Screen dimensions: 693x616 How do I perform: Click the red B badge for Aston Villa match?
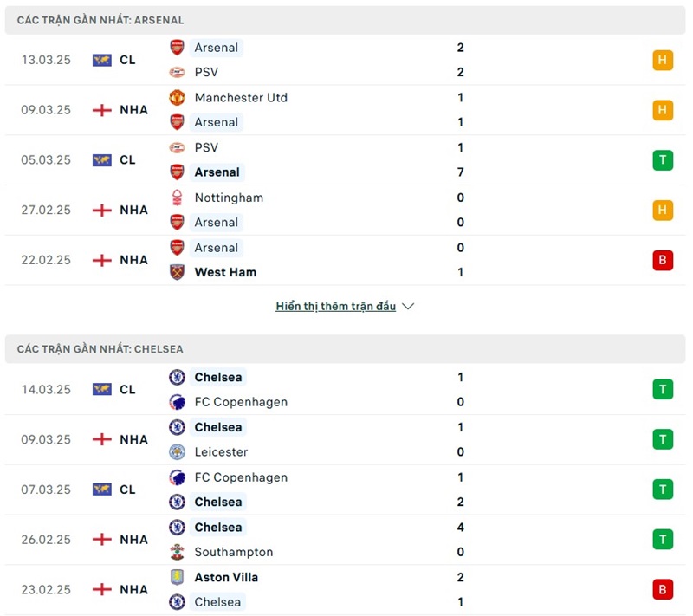pos(663,589)
